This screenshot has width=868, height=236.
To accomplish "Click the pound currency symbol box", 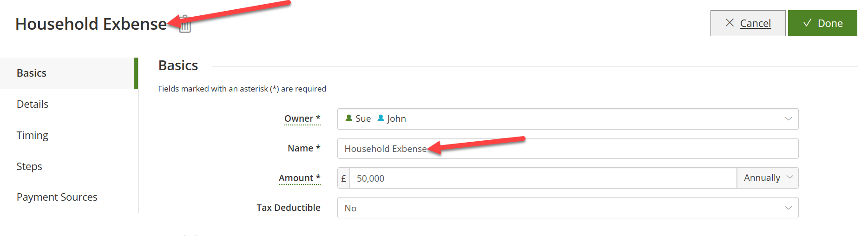I will tap(343, 178).
